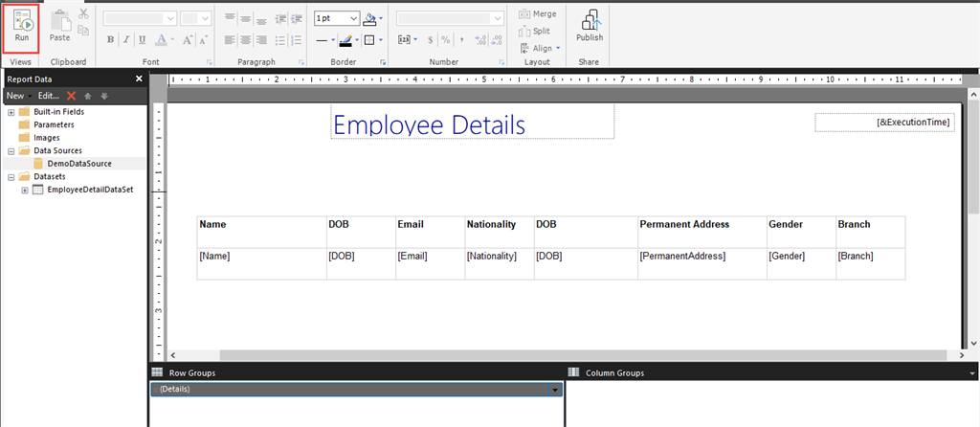Click the Copy icon in Clipboard
Screen dimensions: 980x427
(84, 30)
